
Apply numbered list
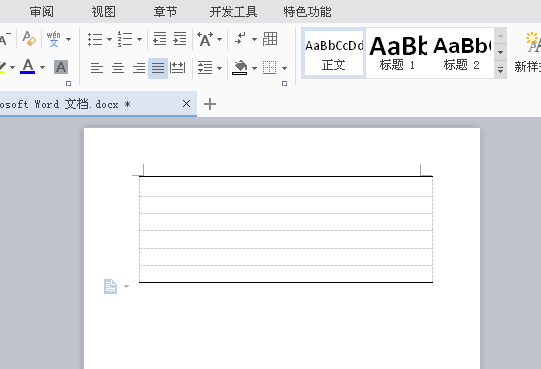click(x=125, y=39)
